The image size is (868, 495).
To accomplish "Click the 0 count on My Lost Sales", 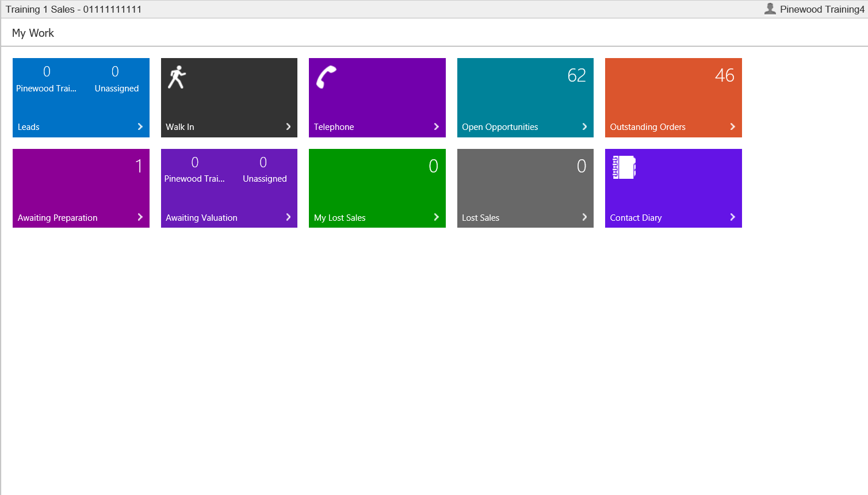I will click(x=434, y=166).
